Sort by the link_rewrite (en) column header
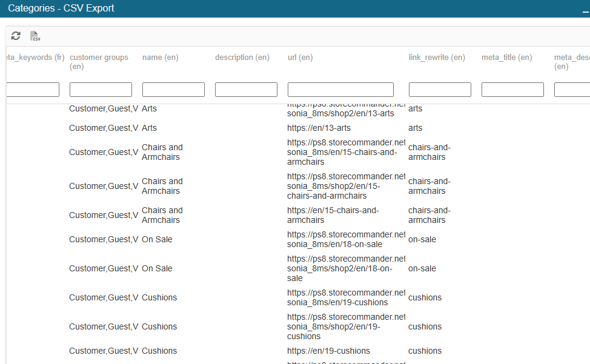The image size is (590, 364). [437, 57]
